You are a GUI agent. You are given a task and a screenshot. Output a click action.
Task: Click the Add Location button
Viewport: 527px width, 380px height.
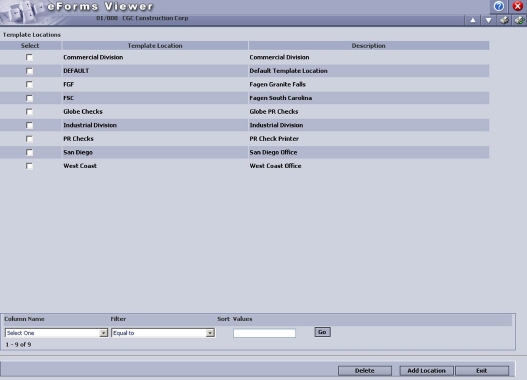[x=427, y=371]
